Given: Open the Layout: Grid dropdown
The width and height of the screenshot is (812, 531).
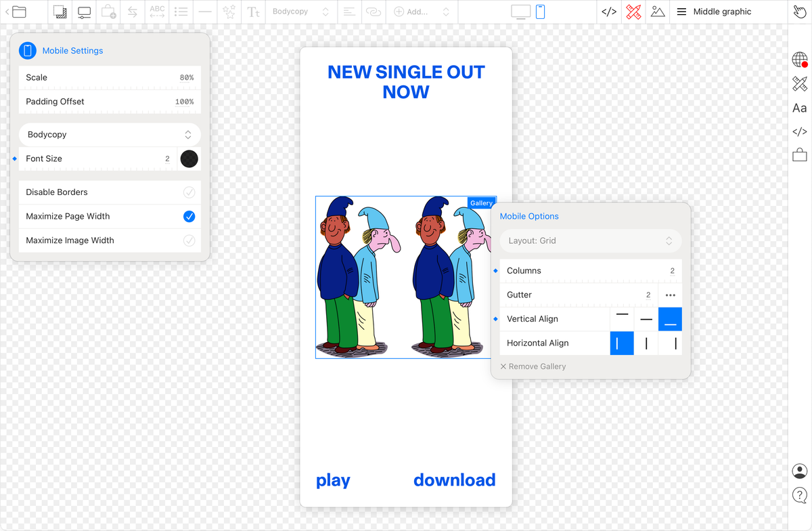Looking at the screenshot, I should click(590, 240).
